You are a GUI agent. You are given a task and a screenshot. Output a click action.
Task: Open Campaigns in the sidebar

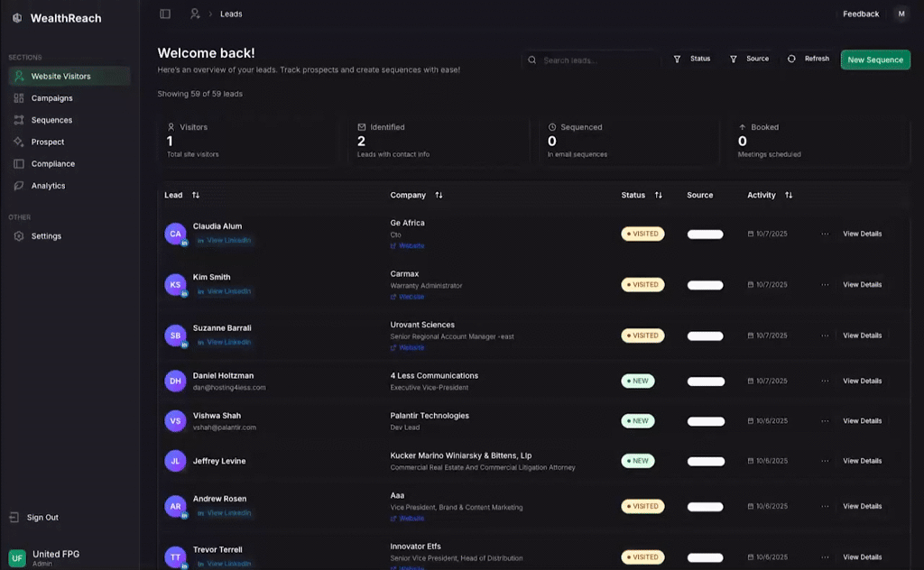[51, 98]
